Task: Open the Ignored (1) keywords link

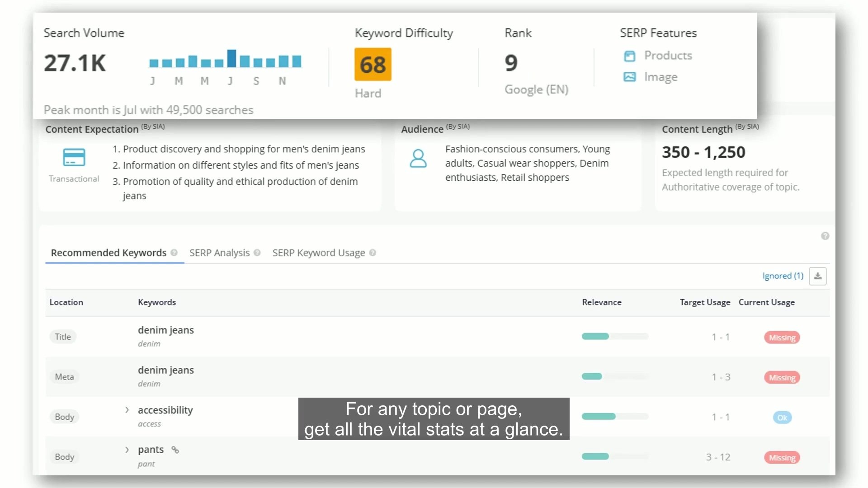Action: click(x=783, y=276)
